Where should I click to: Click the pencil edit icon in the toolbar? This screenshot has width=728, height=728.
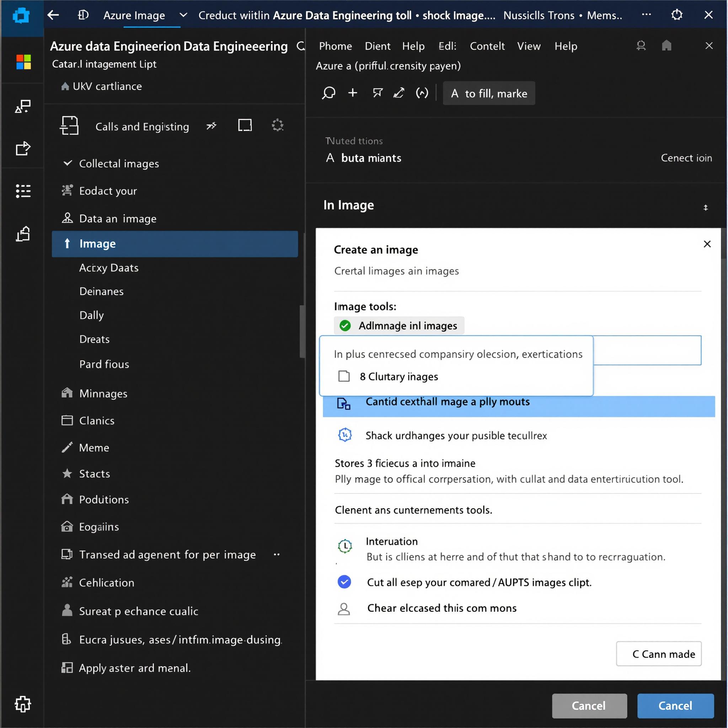[399, 93]
